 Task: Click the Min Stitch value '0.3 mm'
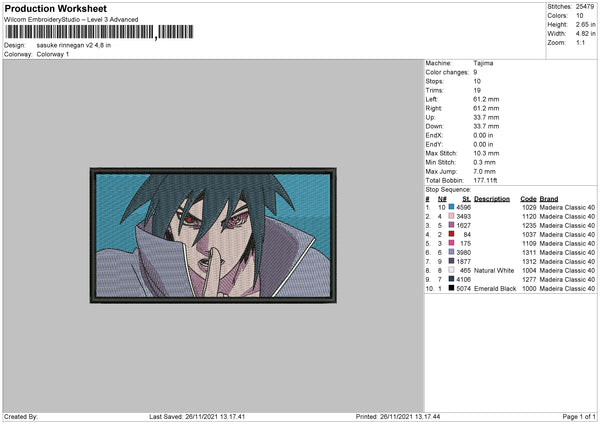(x=485, y=163)
